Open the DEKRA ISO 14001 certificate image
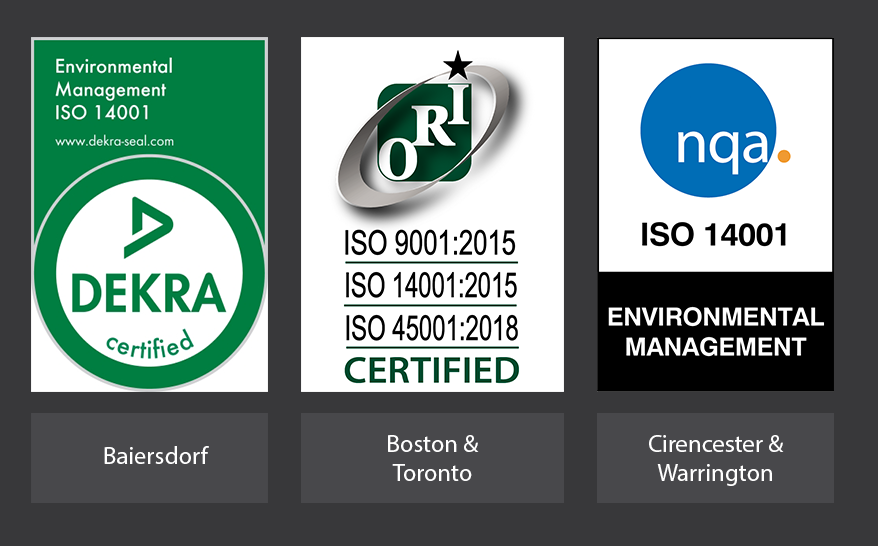878x546 pixels. [150, 214]
